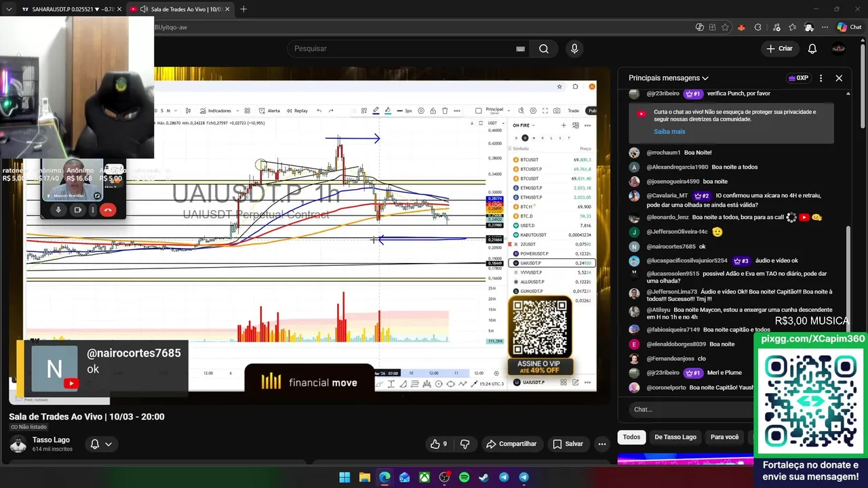Screen dimensions: 868x488
Task: Focus the Pesquisar search field
Action: [x=407, y=49]
